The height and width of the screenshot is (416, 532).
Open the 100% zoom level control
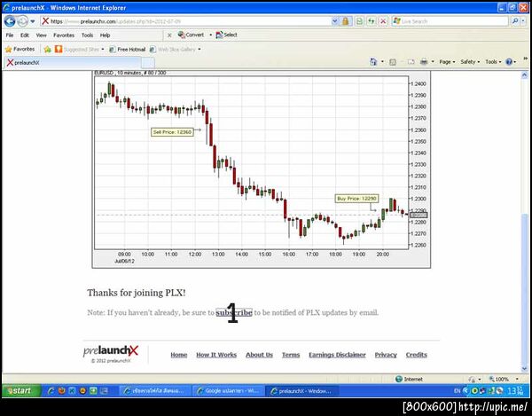504,379
